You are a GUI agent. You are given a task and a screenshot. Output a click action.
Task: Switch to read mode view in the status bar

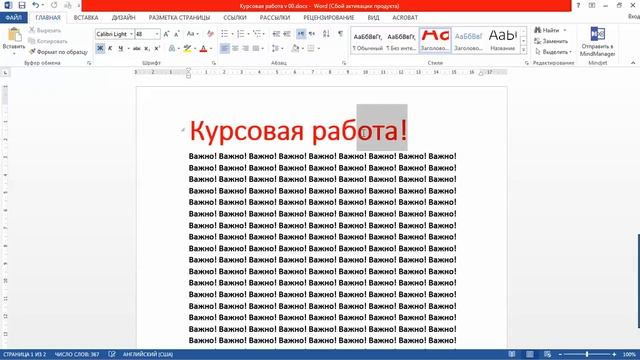click(512, 354)
